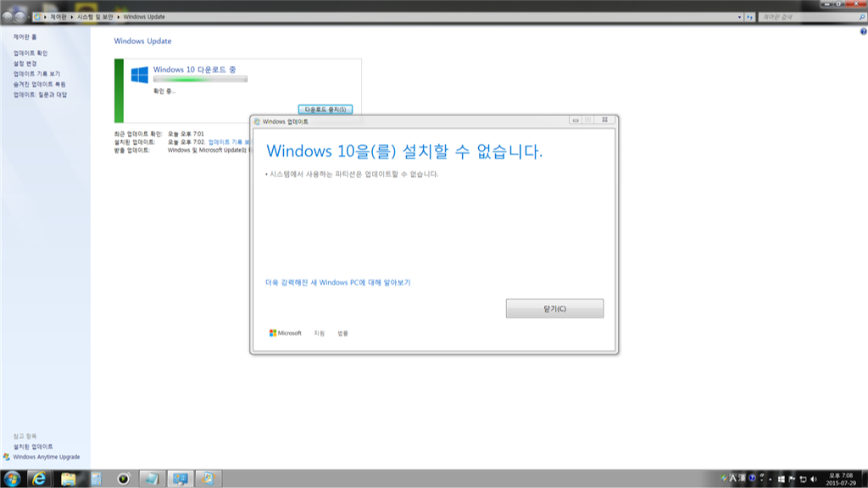The width and height of the screenshot is (868, 488).
Task: Click the 제어판 breadcrumb in the address bar
Action: click(58, 17)
